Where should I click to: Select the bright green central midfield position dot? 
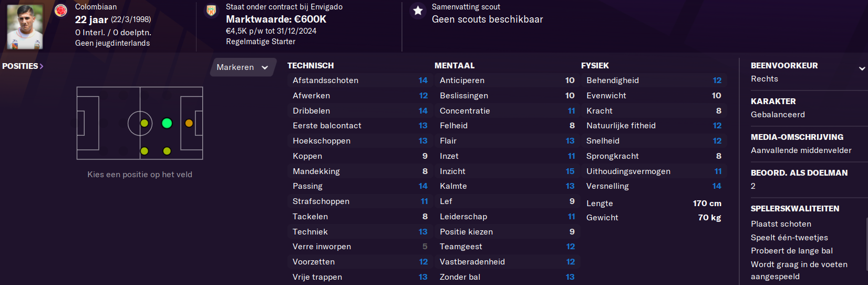pos(167,123)
